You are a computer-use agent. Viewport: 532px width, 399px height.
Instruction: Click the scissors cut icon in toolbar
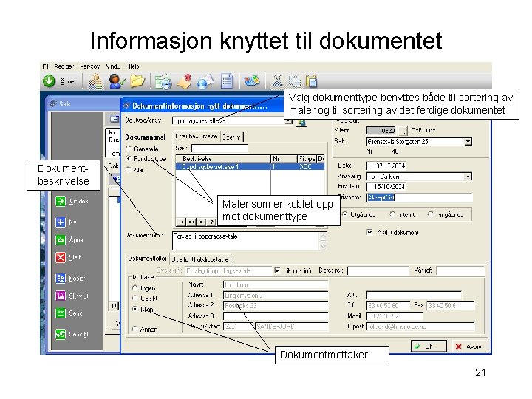277,81
